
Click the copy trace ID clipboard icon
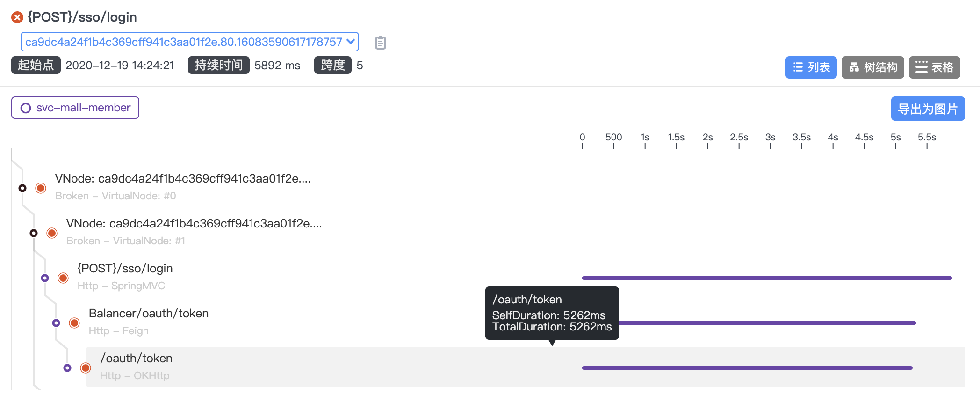(x=380, y=43)
